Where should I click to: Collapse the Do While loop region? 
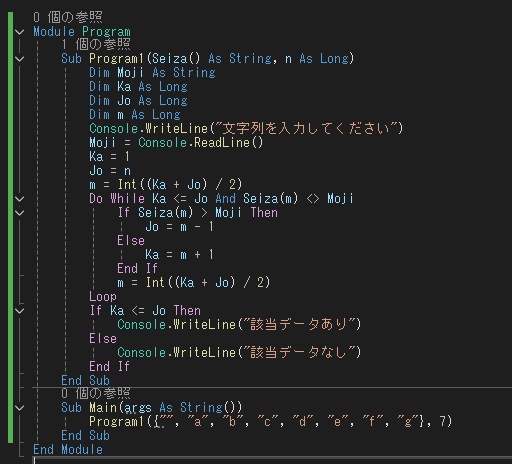(x=20, y=199)
